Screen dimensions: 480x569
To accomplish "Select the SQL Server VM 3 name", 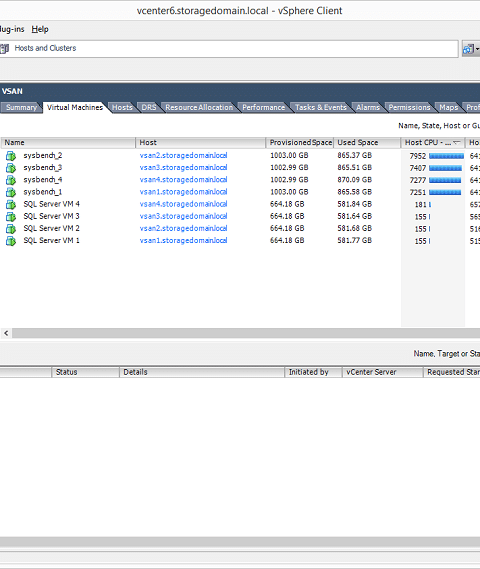I will (52, 216).
